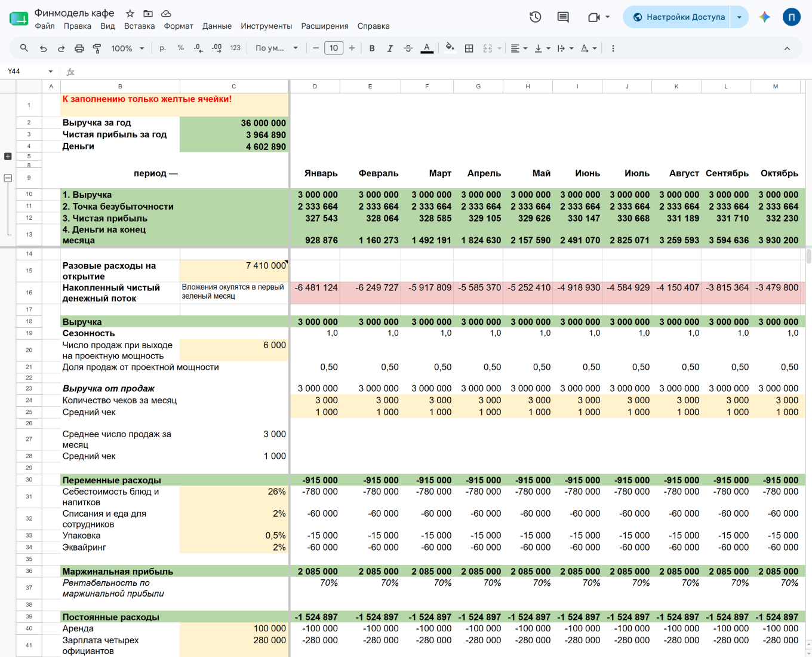Star the Финмодель кафе document
This screenshot has width=812, height=657.
130,13
